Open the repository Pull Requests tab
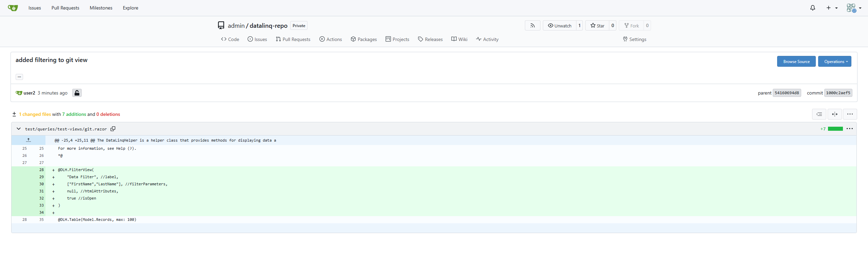This screenshot has height=270, width=868. click(x=293, y=39)
